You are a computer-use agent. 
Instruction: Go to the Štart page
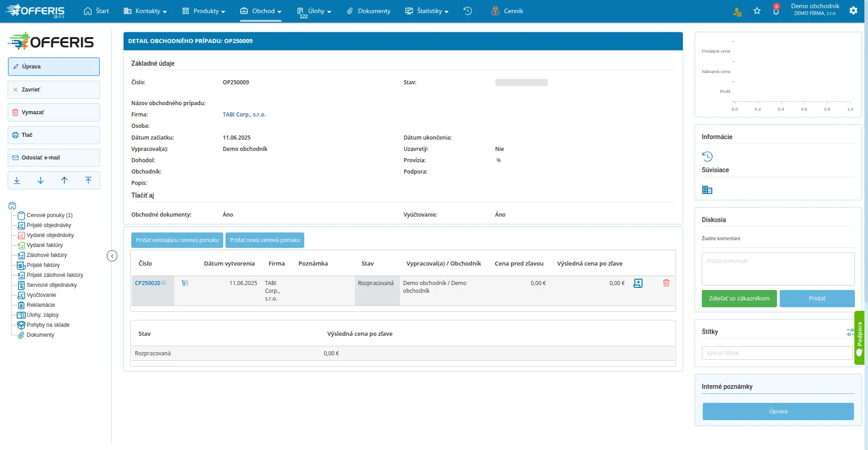[96, 11]
